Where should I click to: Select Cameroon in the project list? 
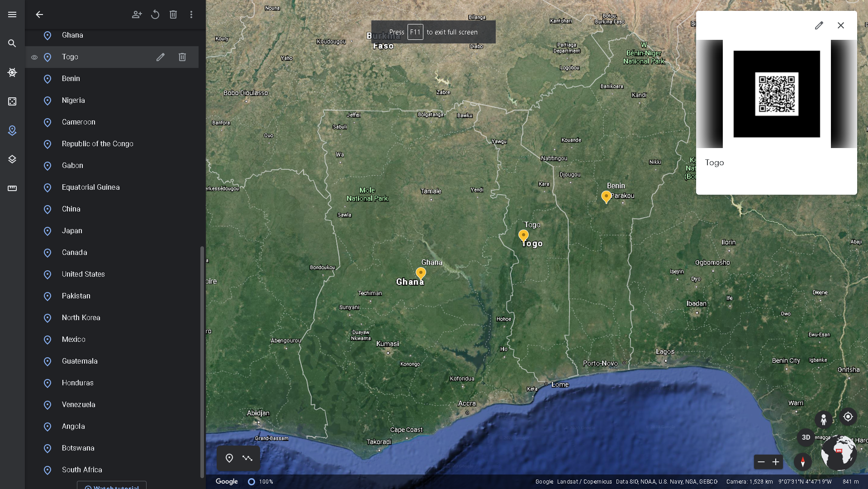coord(112,122)
